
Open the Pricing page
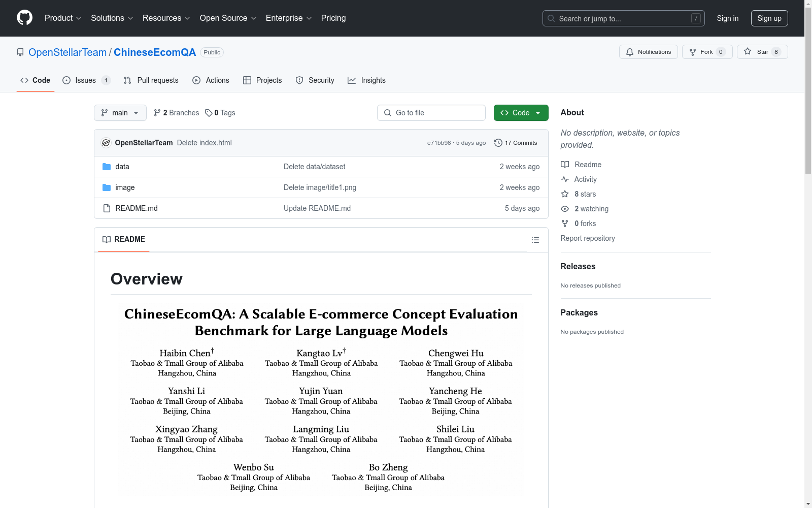(333, 18)
